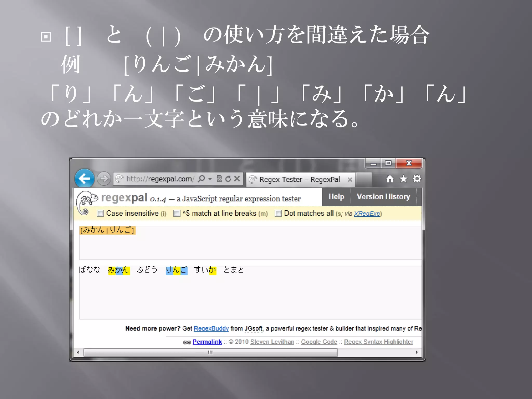Minimize the browser window
The width and height of the screenshot is (532, 399).
coord(373,163)
